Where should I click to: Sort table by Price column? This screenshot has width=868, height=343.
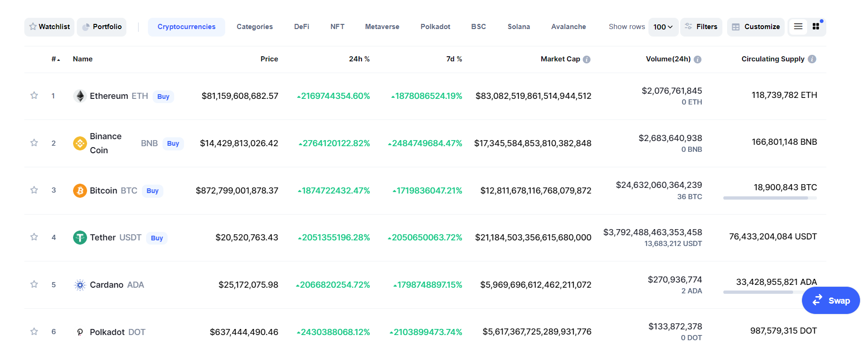(269, 59)
